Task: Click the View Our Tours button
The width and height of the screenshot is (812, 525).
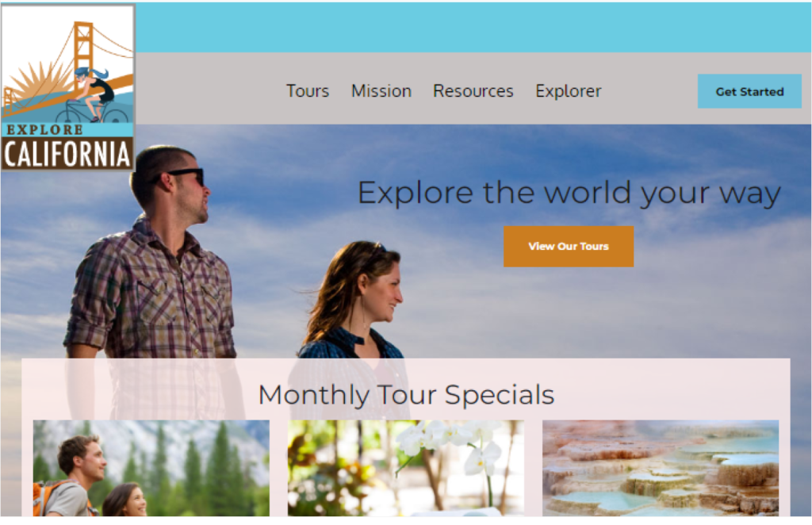Action: [x=568, y=247]
